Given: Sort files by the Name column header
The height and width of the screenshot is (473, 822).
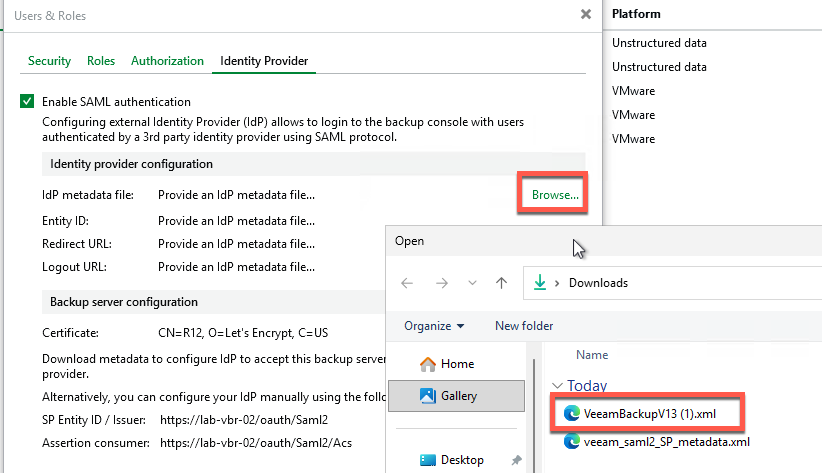Looking at the screenshot, I should tap(592, 354).
